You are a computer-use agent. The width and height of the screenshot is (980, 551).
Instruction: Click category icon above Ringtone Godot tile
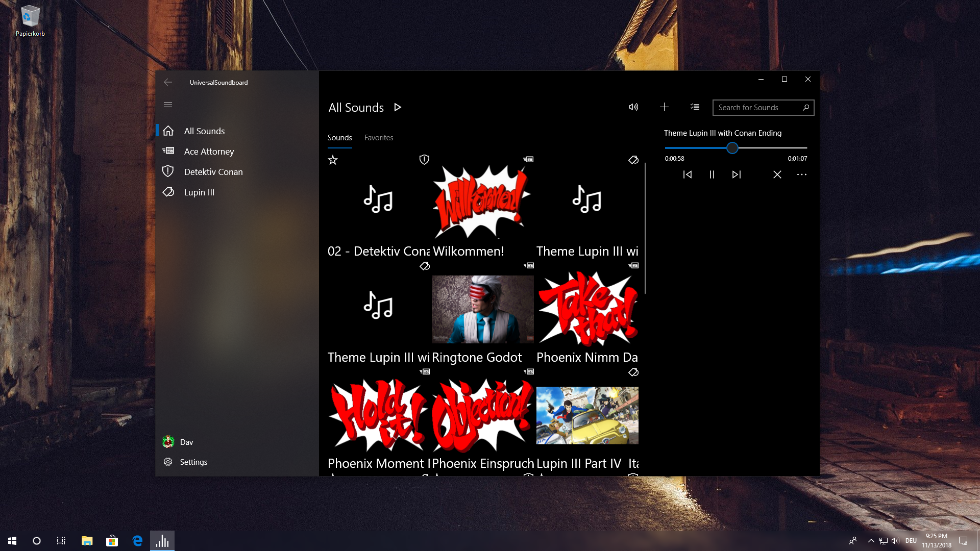click(x=529, y=266)
